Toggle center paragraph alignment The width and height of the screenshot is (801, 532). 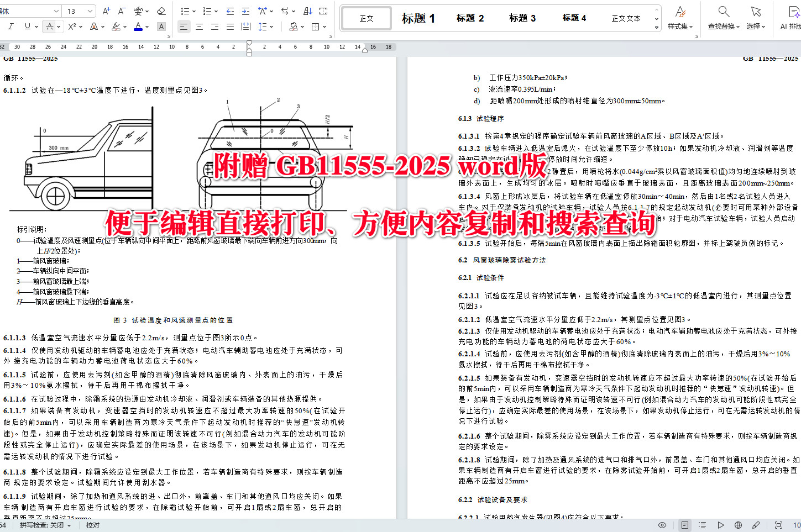[x=199, y=26]
